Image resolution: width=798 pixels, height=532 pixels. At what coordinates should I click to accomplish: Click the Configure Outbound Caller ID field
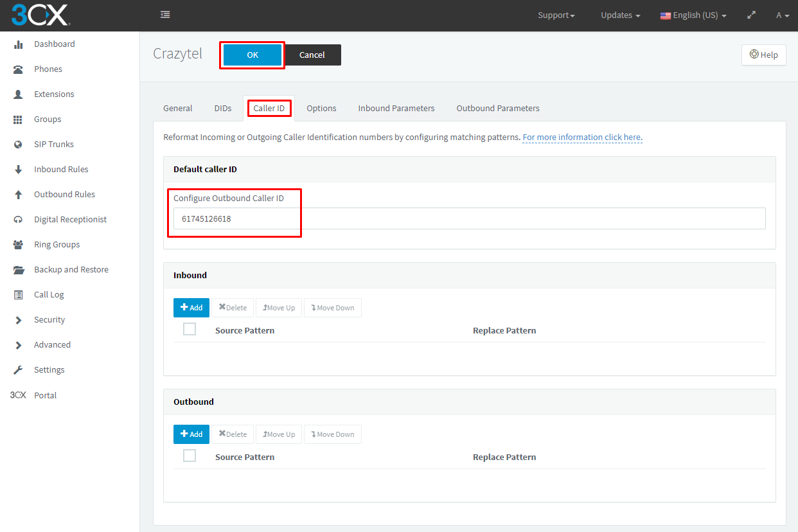(x=469, y=218)
